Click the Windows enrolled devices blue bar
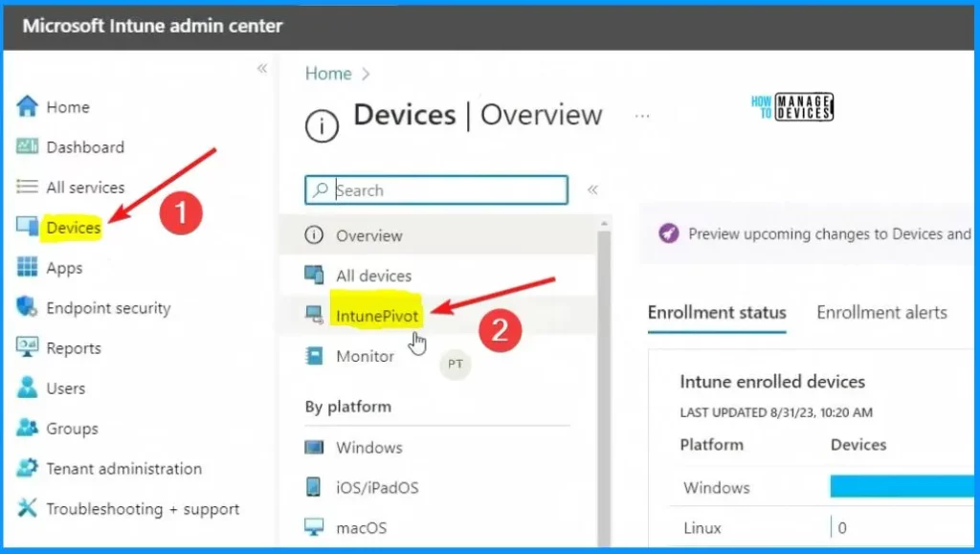 (902, 487)
